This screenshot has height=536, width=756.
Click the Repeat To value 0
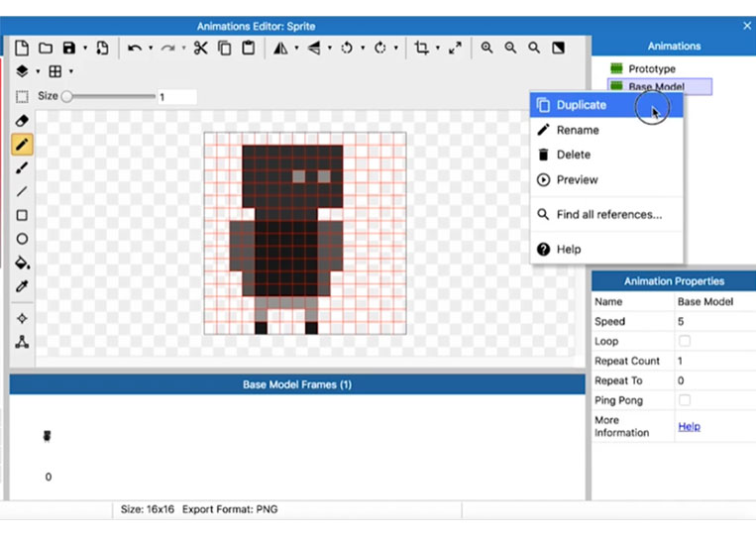pyautogui.click(x=714, y=380)
